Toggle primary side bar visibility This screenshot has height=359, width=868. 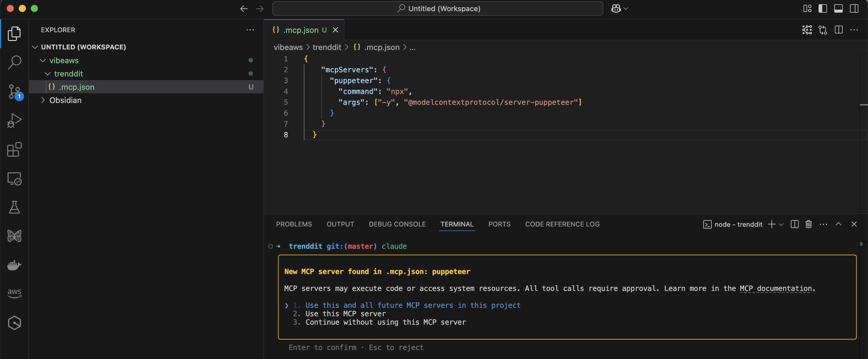[822, 8]
